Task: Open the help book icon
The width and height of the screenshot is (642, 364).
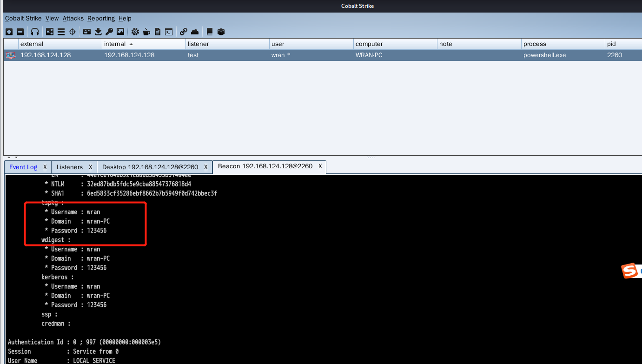Action: click(x=210, y=32)
